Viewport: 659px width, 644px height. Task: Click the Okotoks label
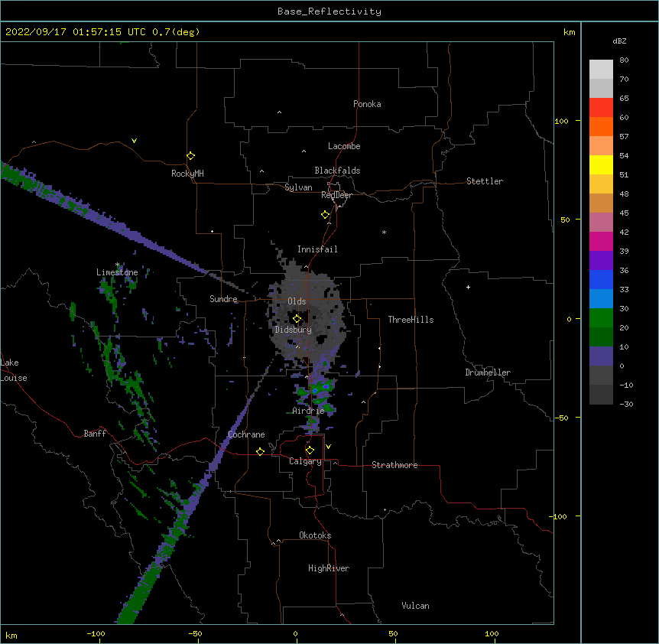pyautogui.click(x=315, y=535)
